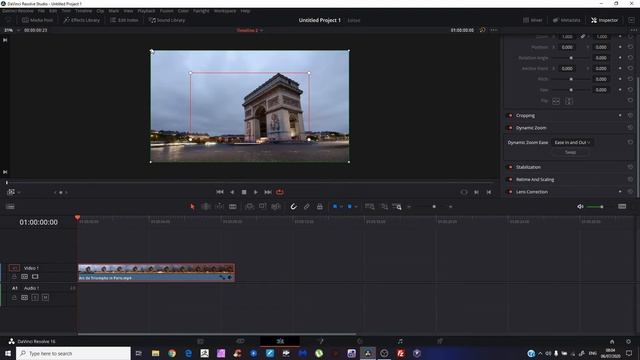Screen dimensions: 640x360
Task: Adjust the Rotation Angle slider
Action: point(571,58)
